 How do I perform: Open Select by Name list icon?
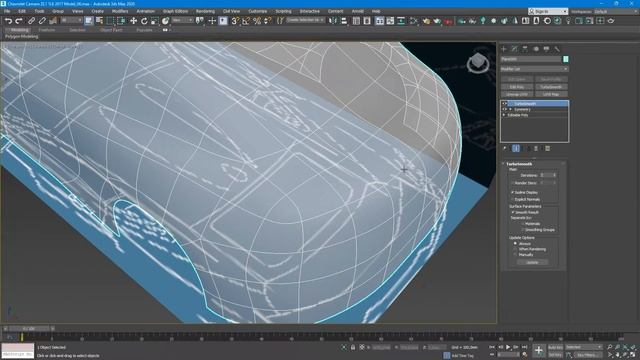pyautogui.click(x=99, y=21)
